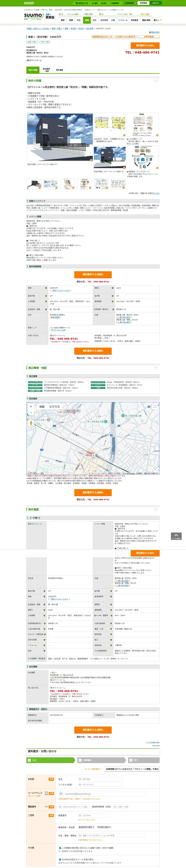Image resolution: width=186 pixels, height=868 pixels.
Task: Click the 連絡希望時間 input field
Action: tap(121, 807)
